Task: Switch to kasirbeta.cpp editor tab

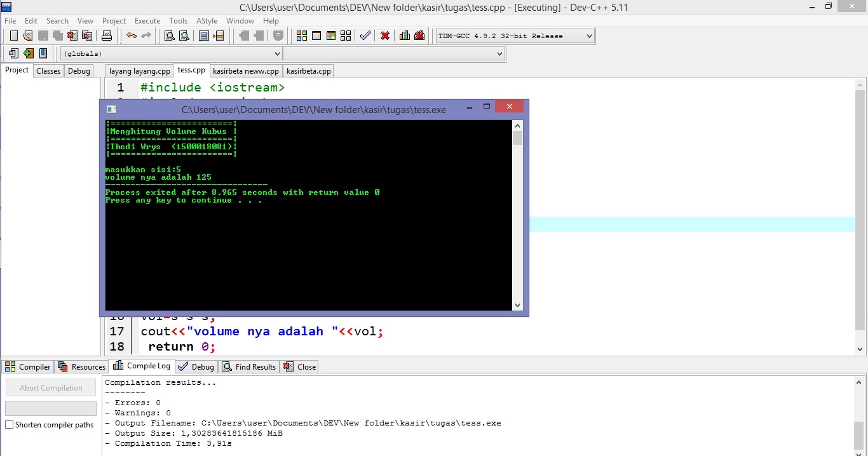Action: [309, 71]
